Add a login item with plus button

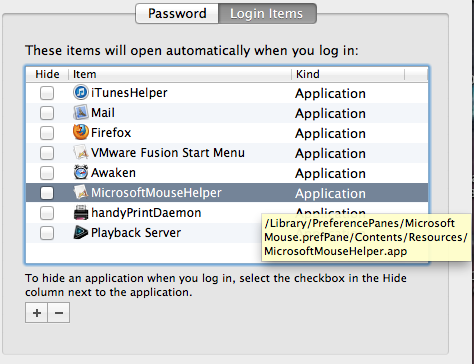click(37, 313)
